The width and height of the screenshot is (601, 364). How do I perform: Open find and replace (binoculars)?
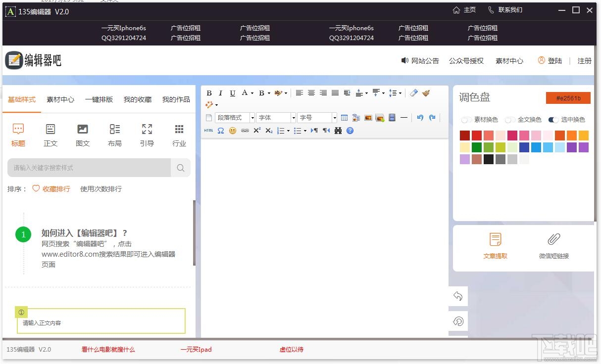pyautogui.click(x=338, y=131)
